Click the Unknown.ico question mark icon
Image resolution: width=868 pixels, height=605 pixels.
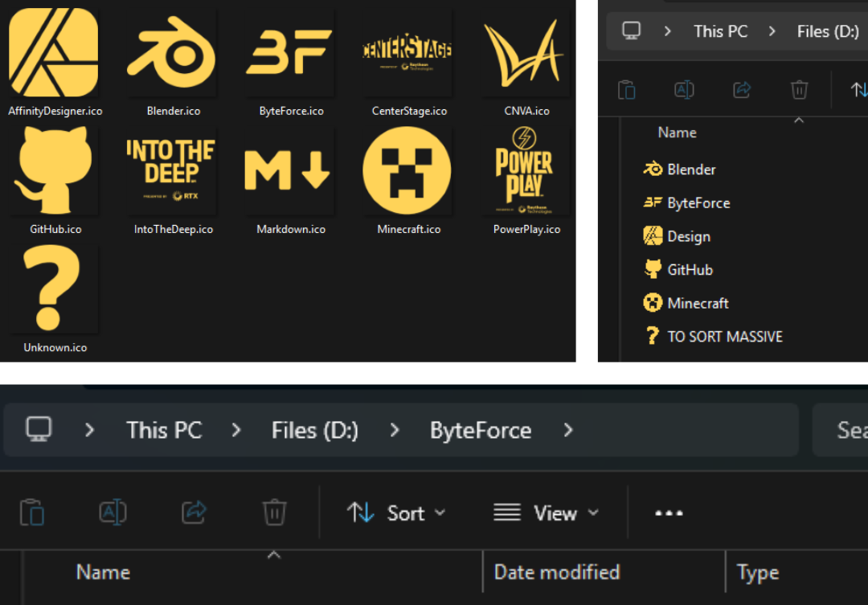click(x=53, y=289)
